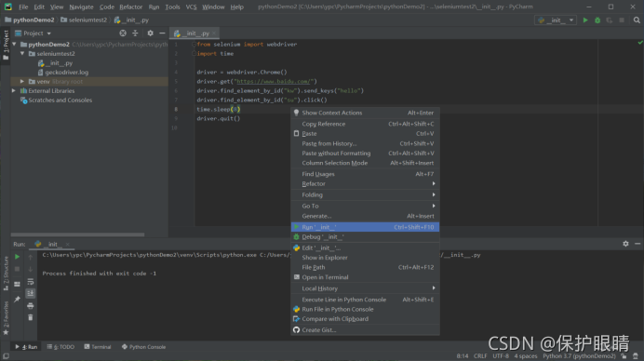Close the __init__.py editor tab
Viewport: 644px width, 361px height.
click(x=214, y=33)
